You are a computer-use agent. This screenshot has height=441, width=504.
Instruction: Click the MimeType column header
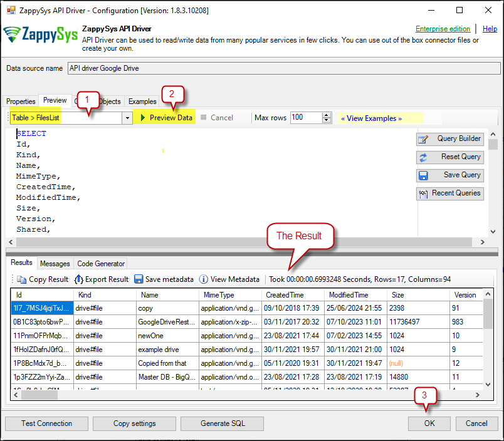tap(230, 295)
